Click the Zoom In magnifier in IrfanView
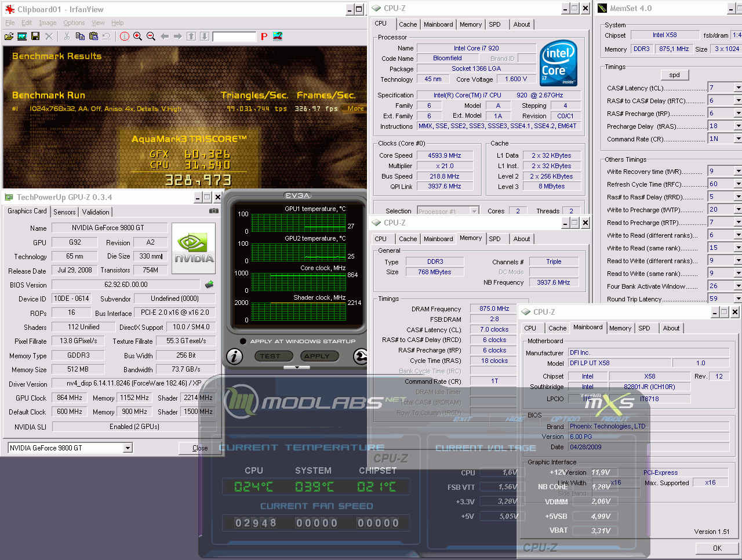 137,37
